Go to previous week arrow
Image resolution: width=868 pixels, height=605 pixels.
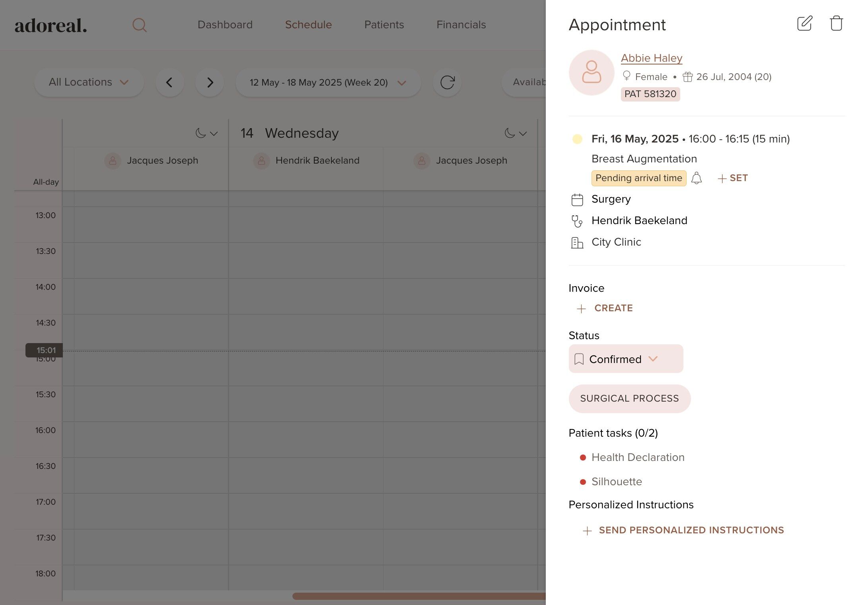point(169,82)
